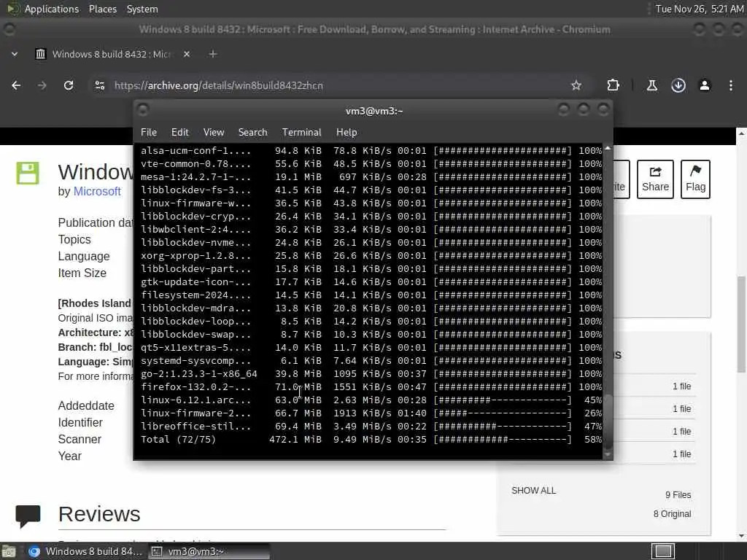Click the Internet Archive tab favicon
This screenshot has width=747, height=560.
41,54
